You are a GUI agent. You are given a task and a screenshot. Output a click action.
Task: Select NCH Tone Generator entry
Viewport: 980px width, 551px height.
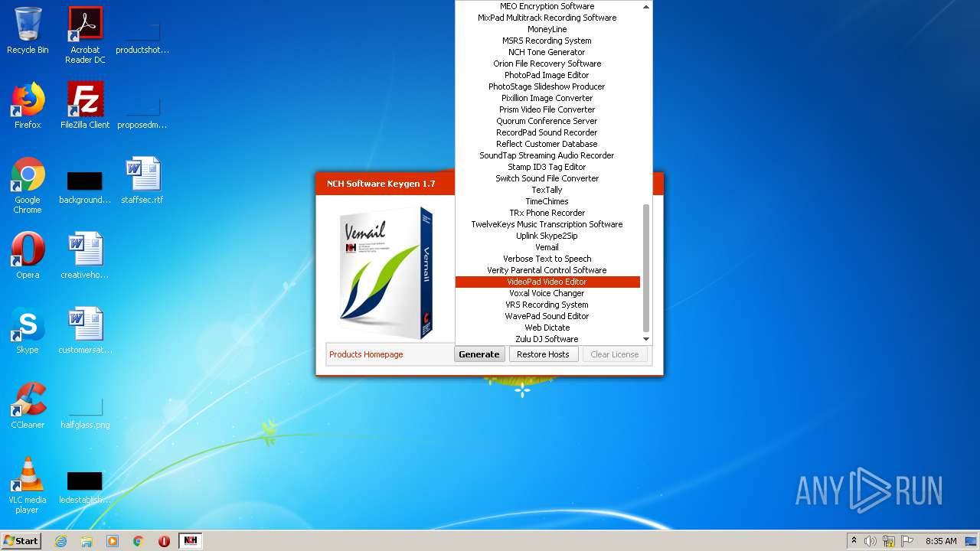[x=547, y=52]
